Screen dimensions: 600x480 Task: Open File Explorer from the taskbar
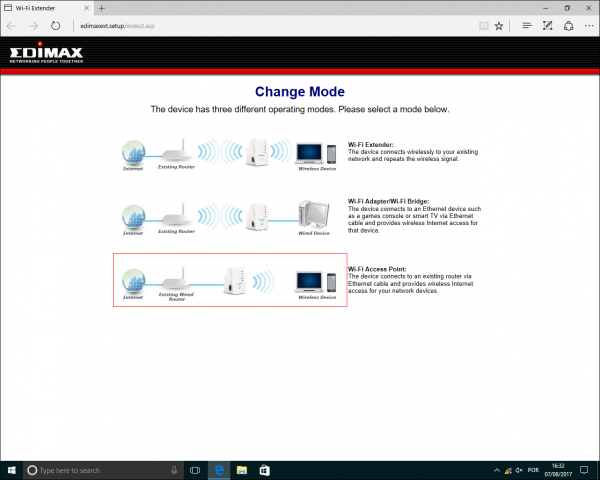coord(241,470)
